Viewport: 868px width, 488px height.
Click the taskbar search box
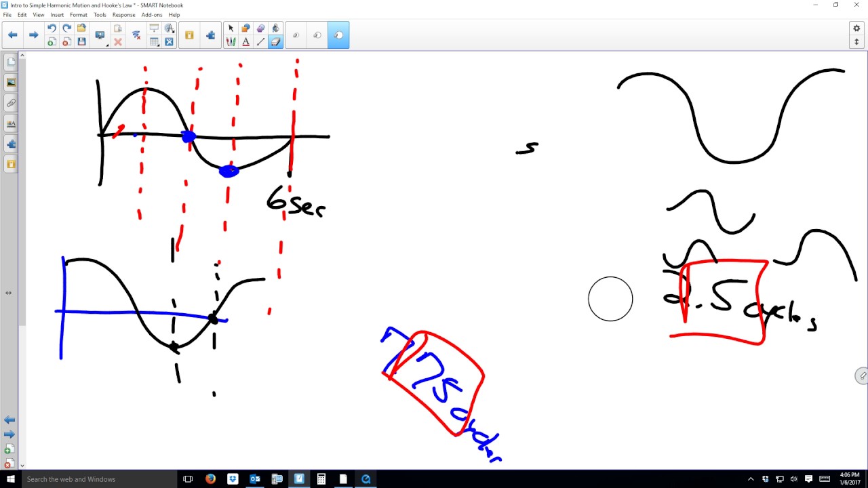coord(98,479)
